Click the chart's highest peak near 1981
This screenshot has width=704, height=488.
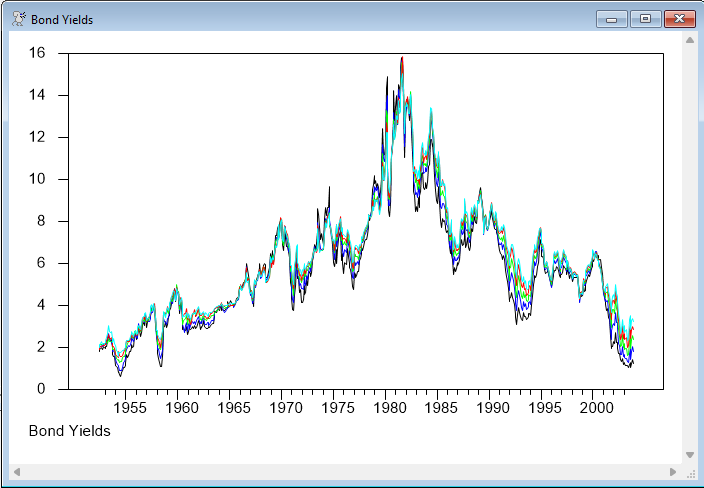pos(402,58)
